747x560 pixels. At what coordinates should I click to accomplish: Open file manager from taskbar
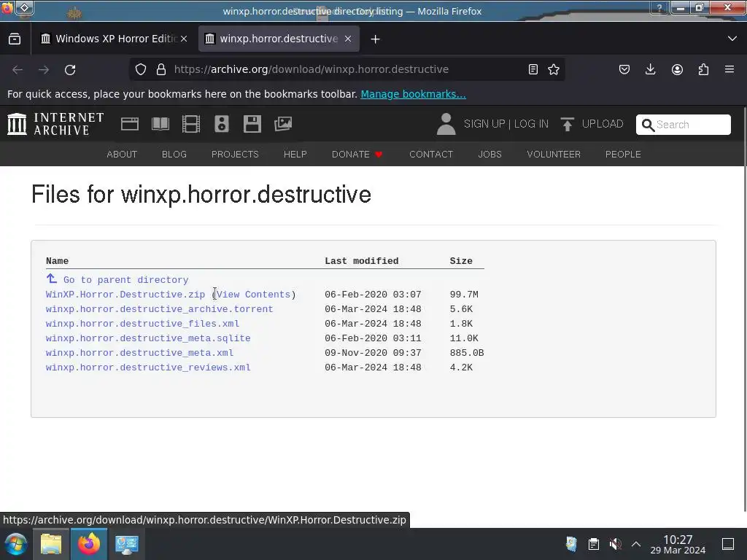coord(51,544)
